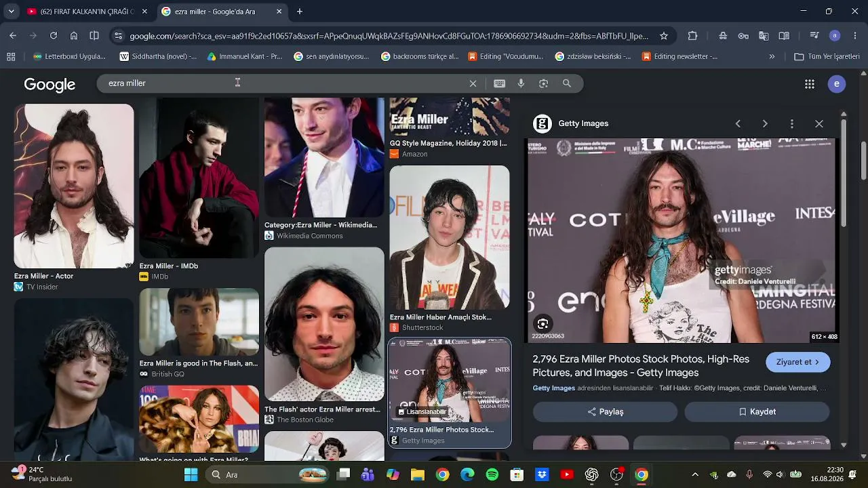Close the ezra miller search tab

click(279, 12)
